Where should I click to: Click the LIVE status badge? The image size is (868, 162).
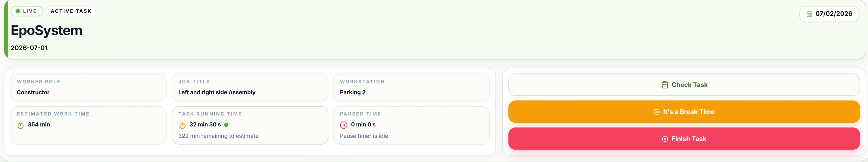point(27,11)
